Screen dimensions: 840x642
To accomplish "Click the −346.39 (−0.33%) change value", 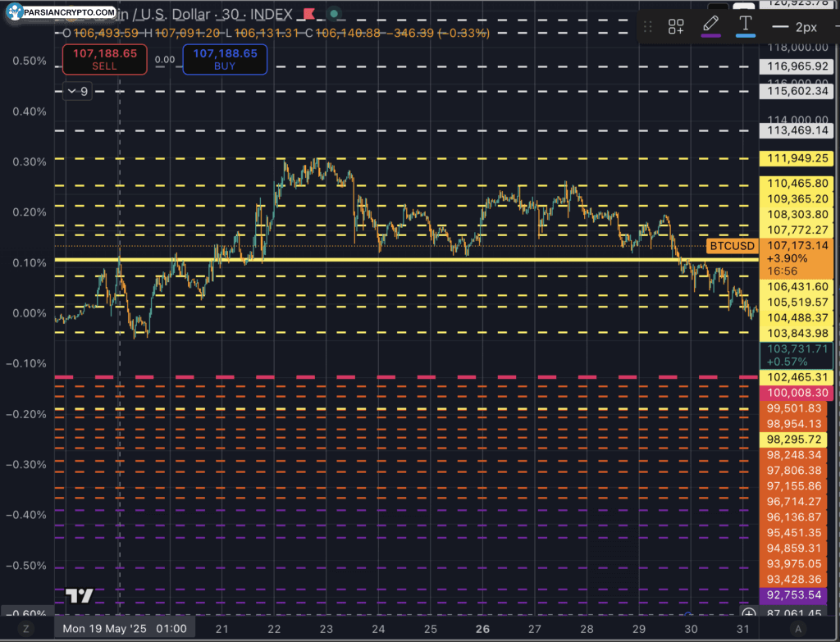I will pos(438,33).
